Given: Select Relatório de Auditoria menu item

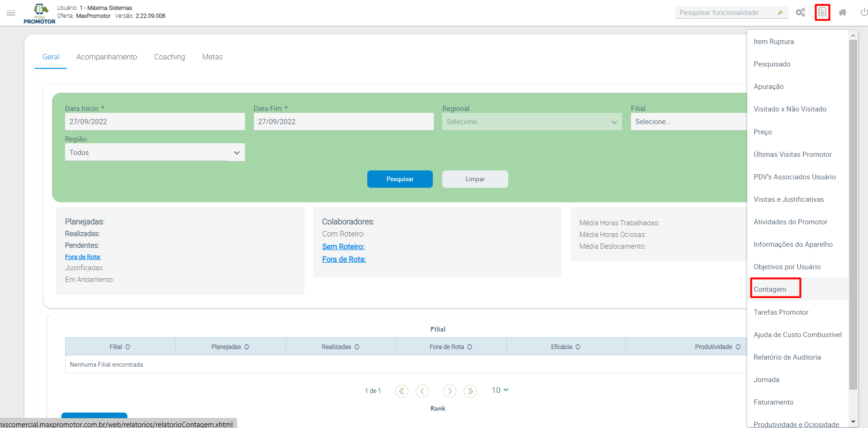Looking at the screenshot, I should (x=787, y=357).
